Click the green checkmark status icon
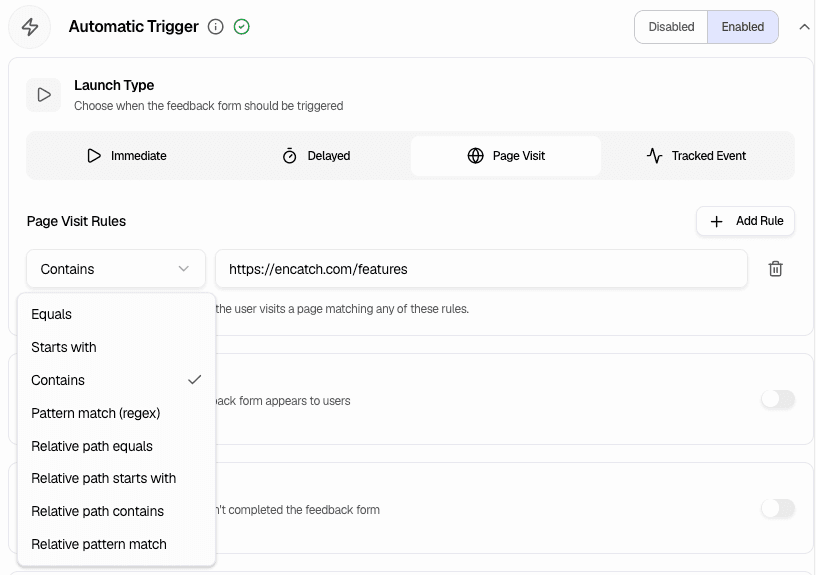Image resolution: width=816 pixels, height=575 pixels. pyautogui.click(x=241, y=27)
